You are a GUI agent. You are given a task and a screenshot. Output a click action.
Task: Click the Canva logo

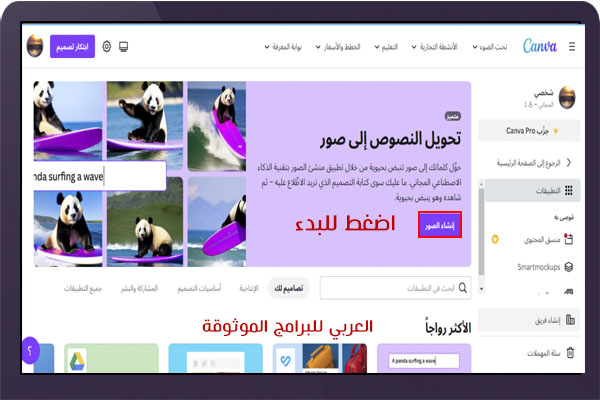(540, 46)
